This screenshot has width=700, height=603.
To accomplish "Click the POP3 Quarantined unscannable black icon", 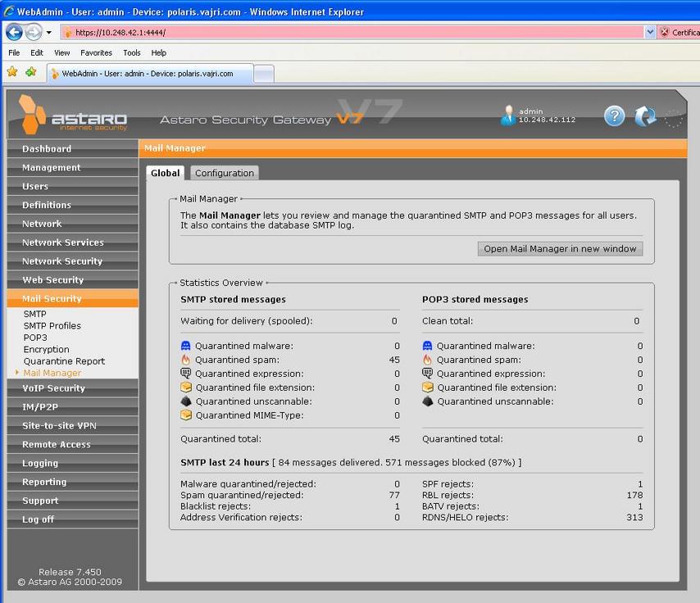I will pos(428,401).
